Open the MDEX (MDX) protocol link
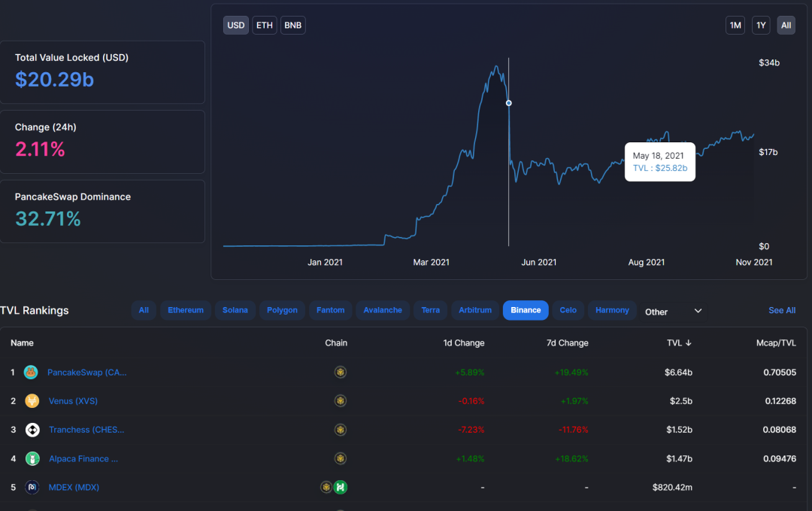Viewport: 812px width, 511px height. pos(74,487)
